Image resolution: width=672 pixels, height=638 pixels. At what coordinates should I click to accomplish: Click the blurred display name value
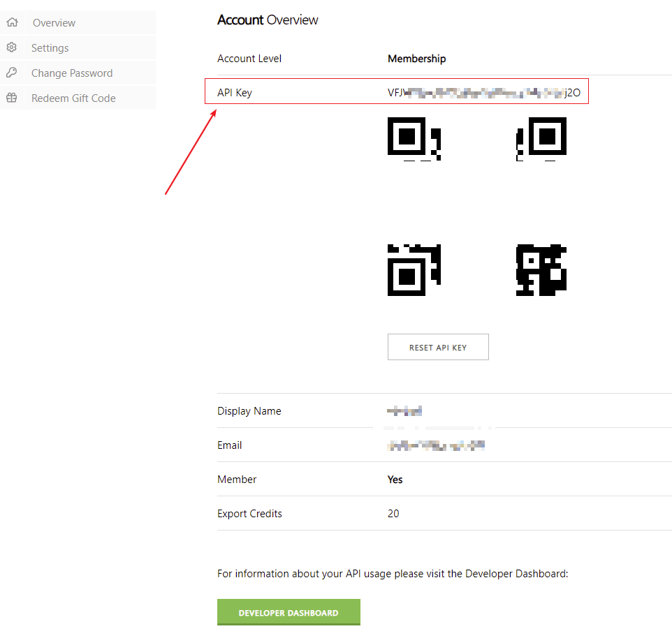click(404, 411)
